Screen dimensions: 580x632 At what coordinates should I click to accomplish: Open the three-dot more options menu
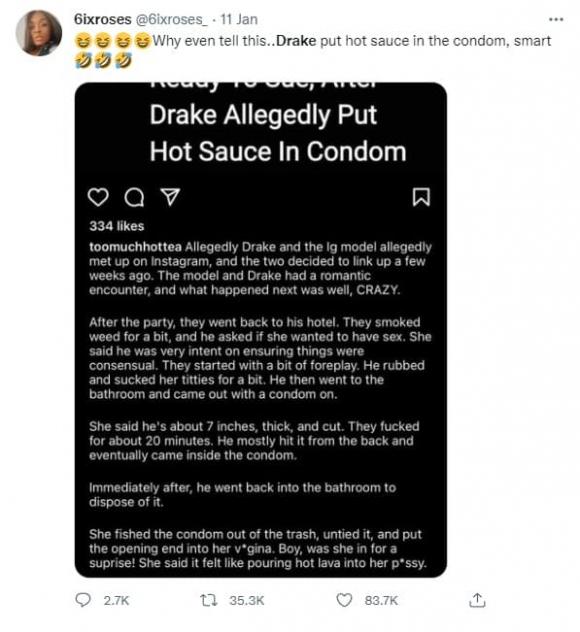(x=556, y=19)
